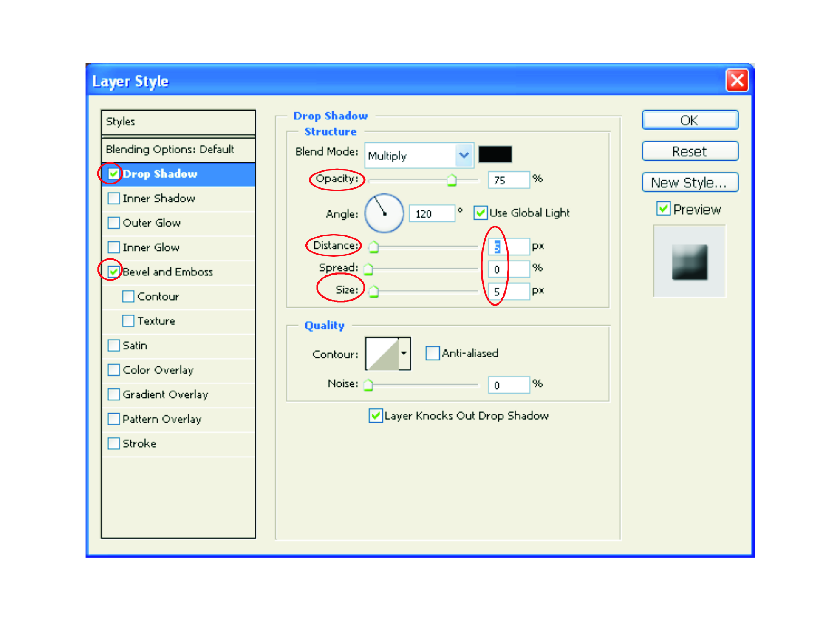Select the Bevel and Emboss style
This screenshot has width=840, height=621.
click(167, 272)
